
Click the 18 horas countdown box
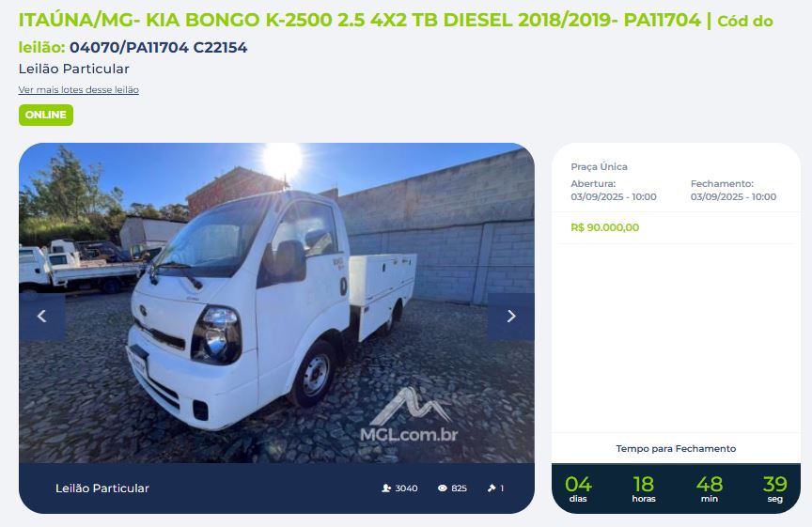[x=644, y=488]
